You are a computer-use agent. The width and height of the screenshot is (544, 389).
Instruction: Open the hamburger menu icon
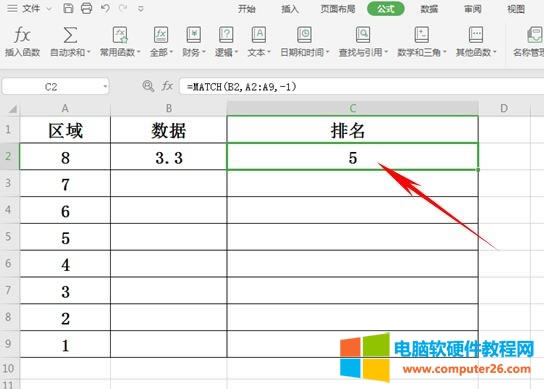[12, 8]
